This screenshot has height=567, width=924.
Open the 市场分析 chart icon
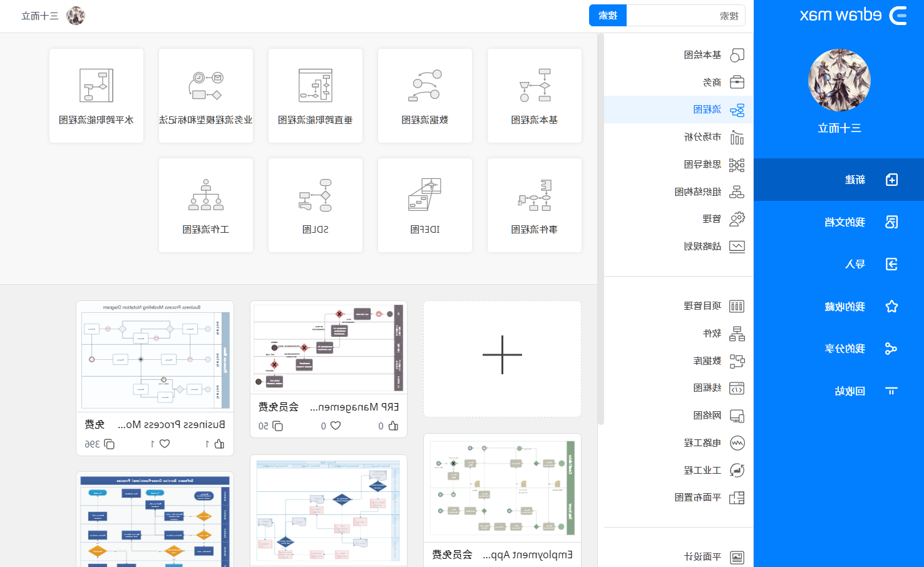click(x=737, y=137)
